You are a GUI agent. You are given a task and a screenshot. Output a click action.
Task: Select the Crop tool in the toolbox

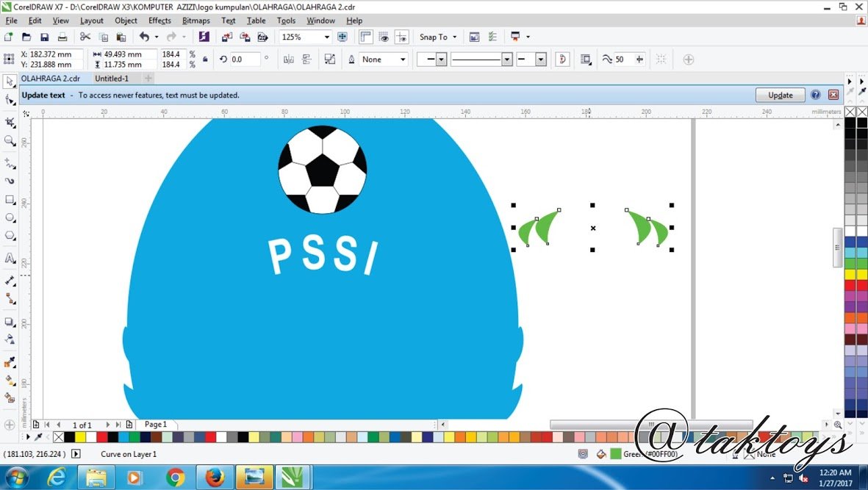[10, 122]
